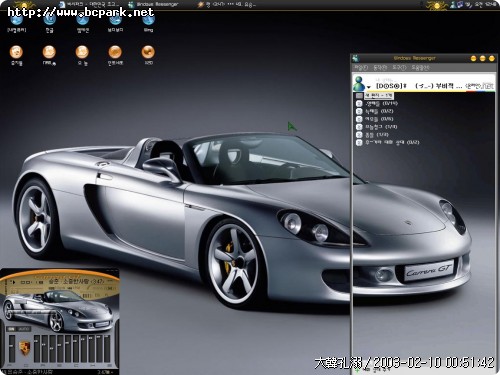Open the third orange orb desktop icon
The image size is (500, 375).
[82, 52]
